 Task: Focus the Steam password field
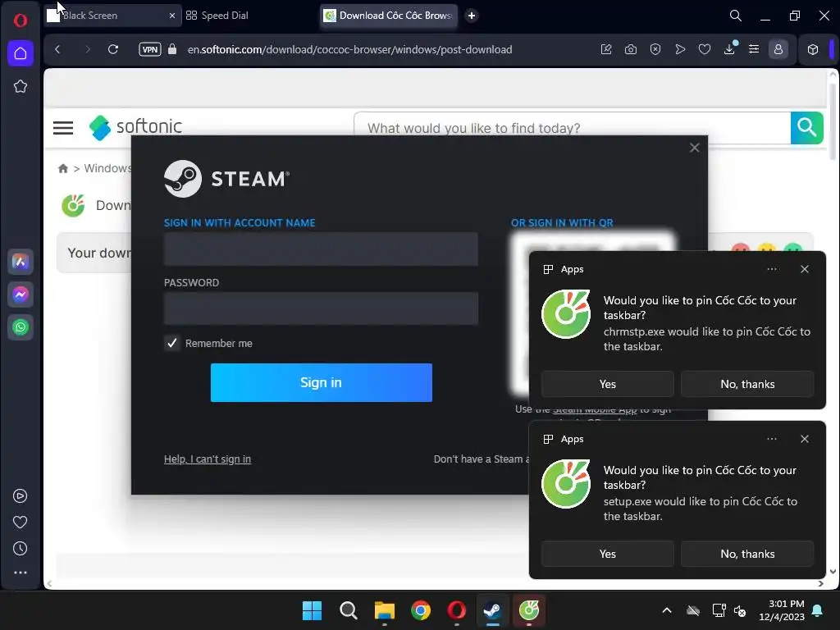click(x=321, y=308)
